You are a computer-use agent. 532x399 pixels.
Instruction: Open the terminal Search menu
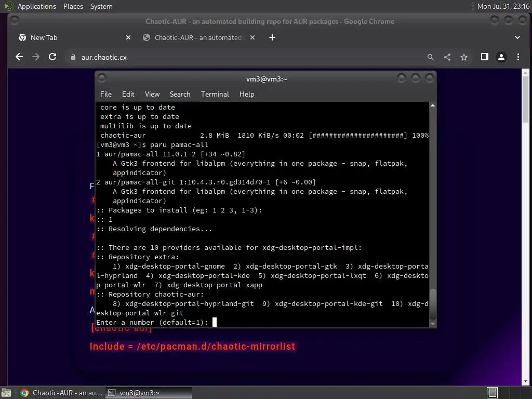pos(180,95)
